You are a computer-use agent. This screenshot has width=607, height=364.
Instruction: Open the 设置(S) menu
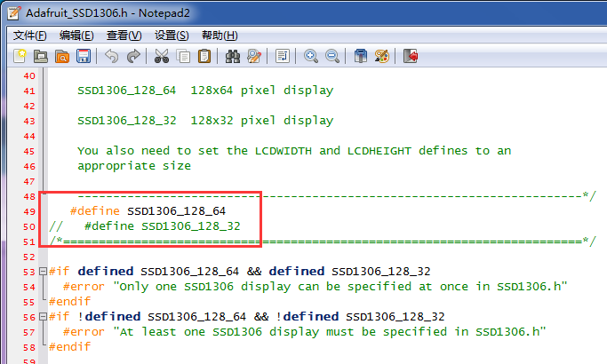click(x=172, y=36)
